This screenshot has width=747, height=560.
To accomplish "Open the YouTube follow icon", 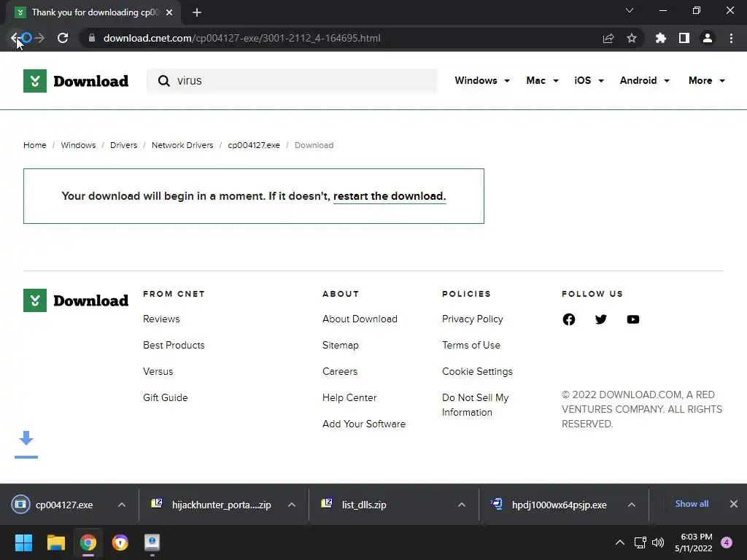I will [633, 319].
